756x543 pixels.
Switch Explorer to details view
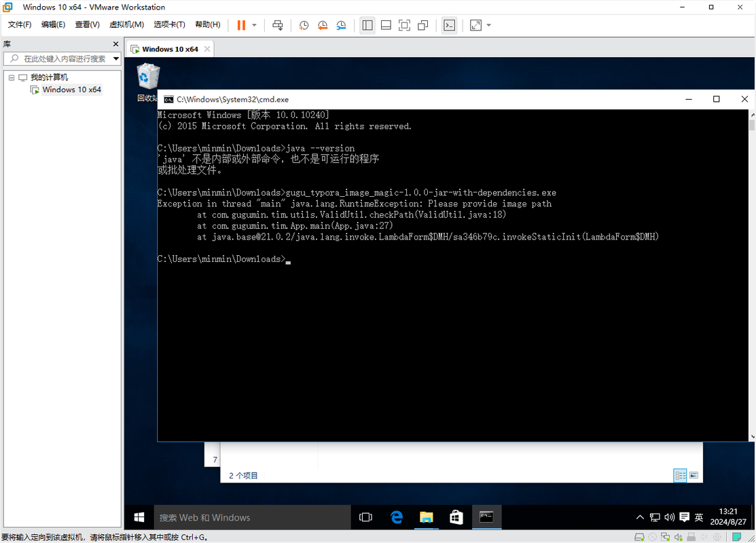(x=681, y=476)
